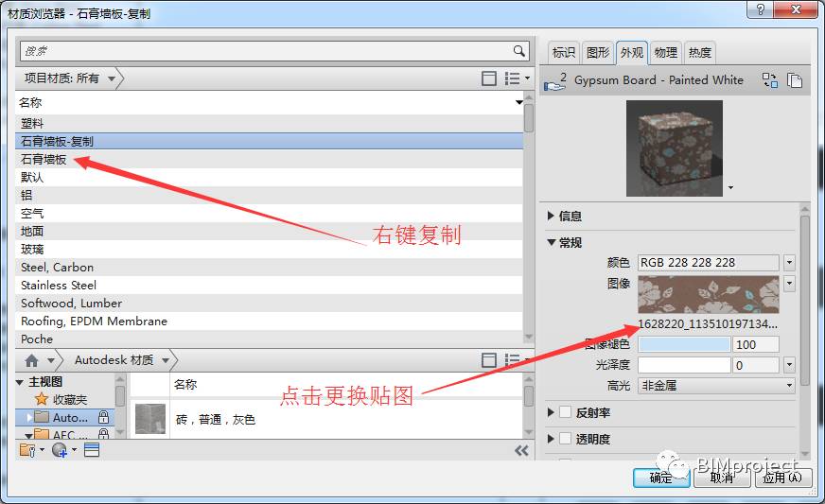
Task: Click the 取消 button
Action: click(721, 478)
